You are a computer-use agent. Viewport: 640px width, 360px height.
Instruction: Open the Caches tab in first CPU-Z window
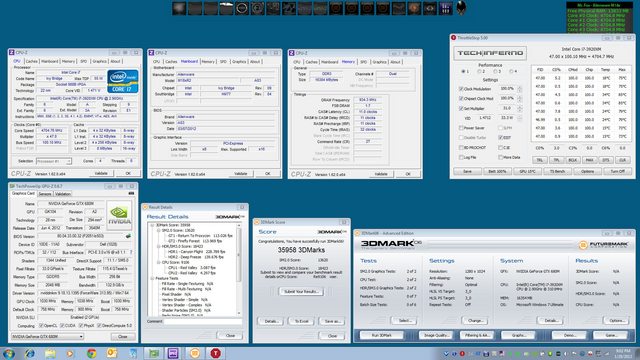pyautogui.click(x=31, y=61)
